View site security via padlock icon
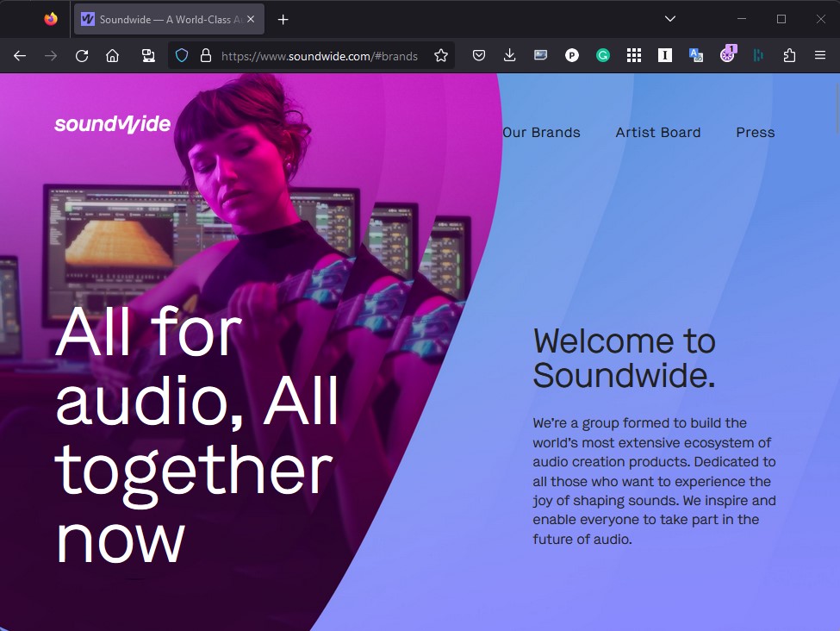Screen dimensions: 840x631 pos(205,56)
